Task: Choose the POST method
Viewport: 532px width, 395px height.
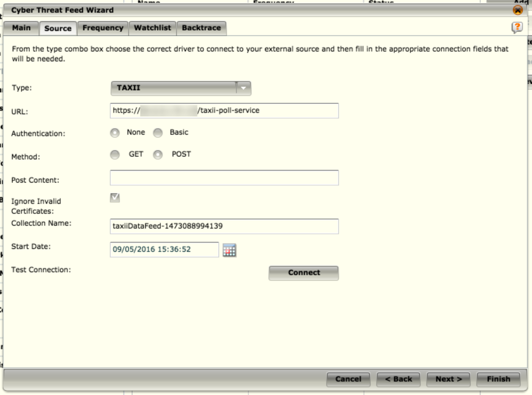Action: [158, 155]
